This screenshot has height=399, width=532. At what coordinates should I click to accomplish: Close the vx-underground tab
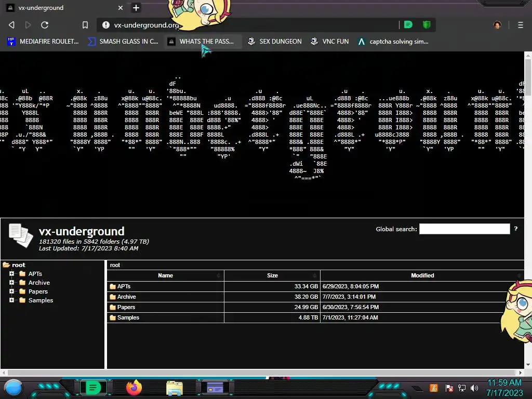click(121, 7)
